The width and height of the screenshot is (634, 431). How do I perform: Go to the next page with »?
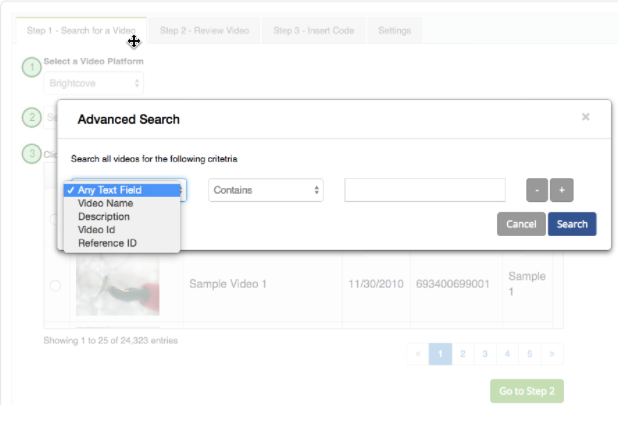pyautogui.click(x=552, y=354)
